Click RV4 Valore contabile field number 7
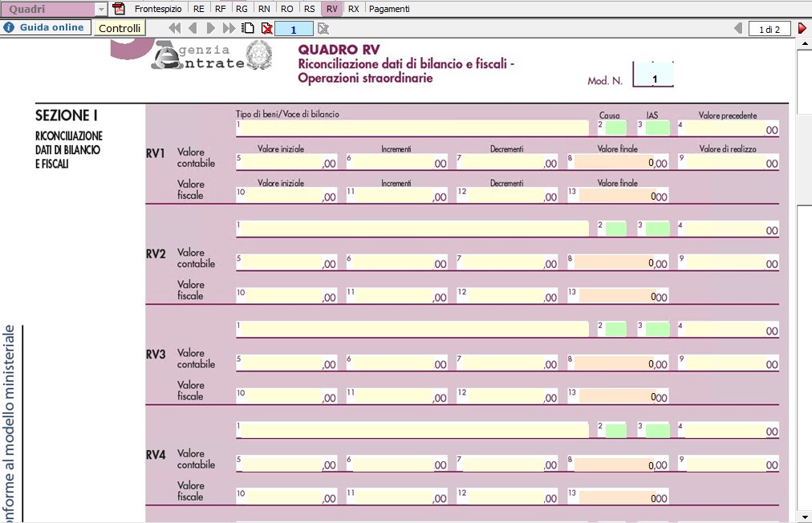 (x=508, y=463)
